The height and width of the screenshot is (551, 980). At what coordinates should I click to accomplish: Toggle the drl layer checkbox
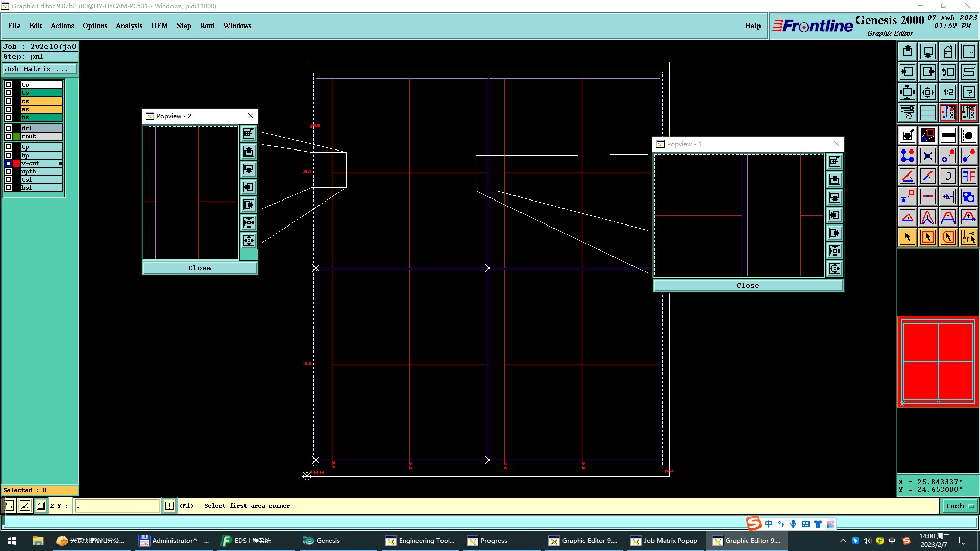[x=8, y=128]
